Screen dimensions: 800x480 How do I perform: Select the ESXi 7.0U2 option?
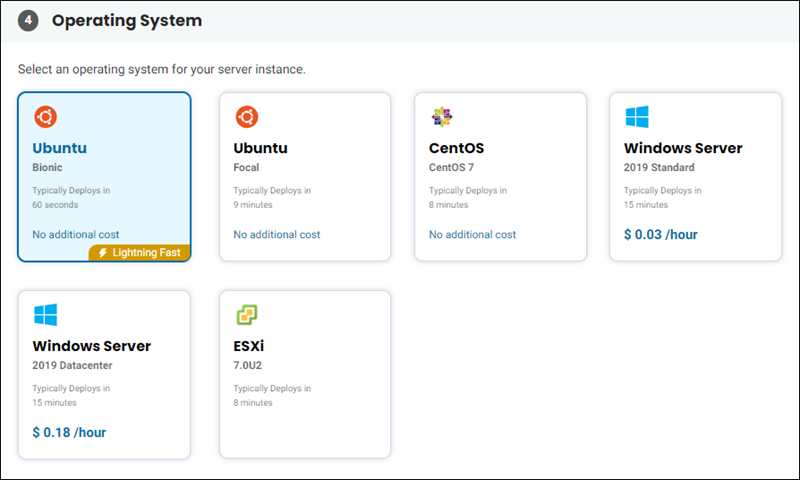305,374
